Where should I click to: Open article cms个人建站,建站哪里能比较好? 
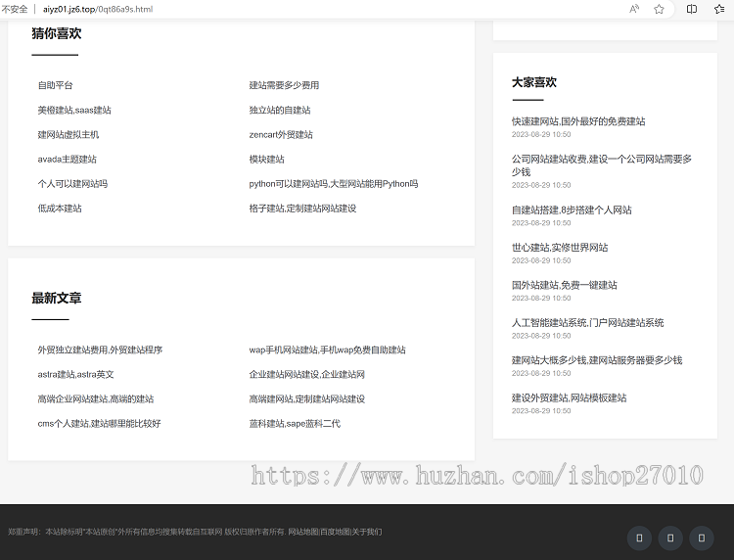click(99, 423)
